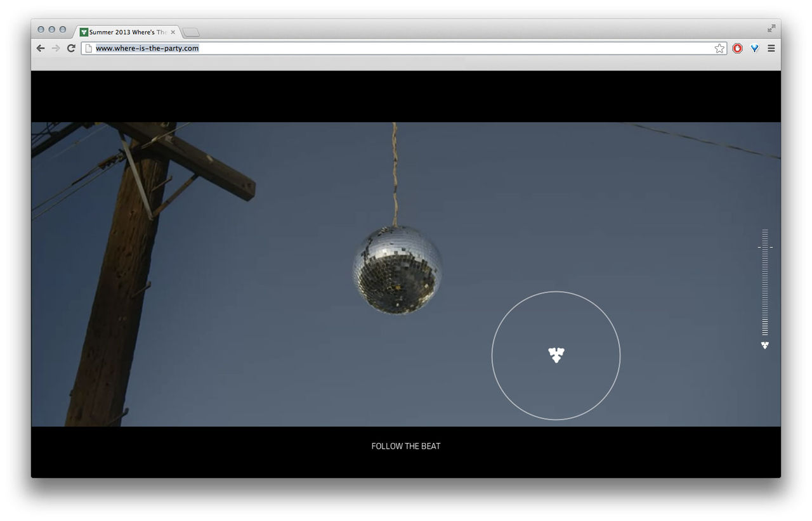Click the dashed marker on the vertical beat slider

click(x=766, y=246)
